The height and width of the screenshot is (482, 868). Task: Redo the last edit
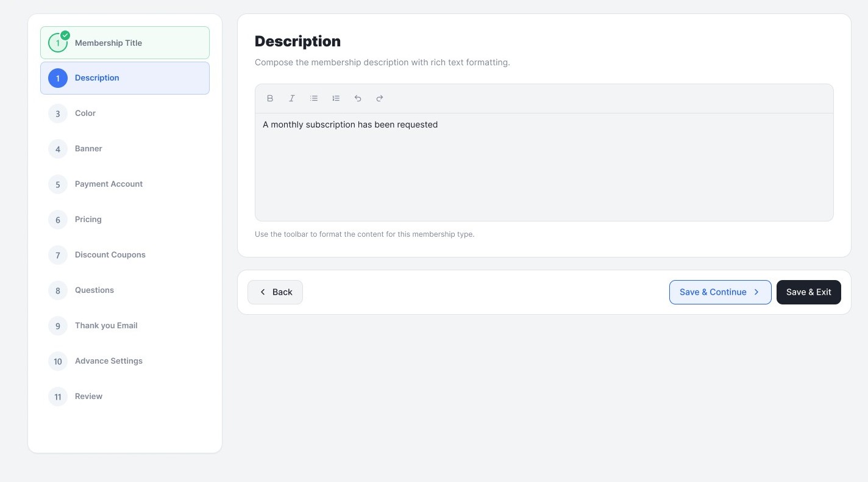(380, 98)
